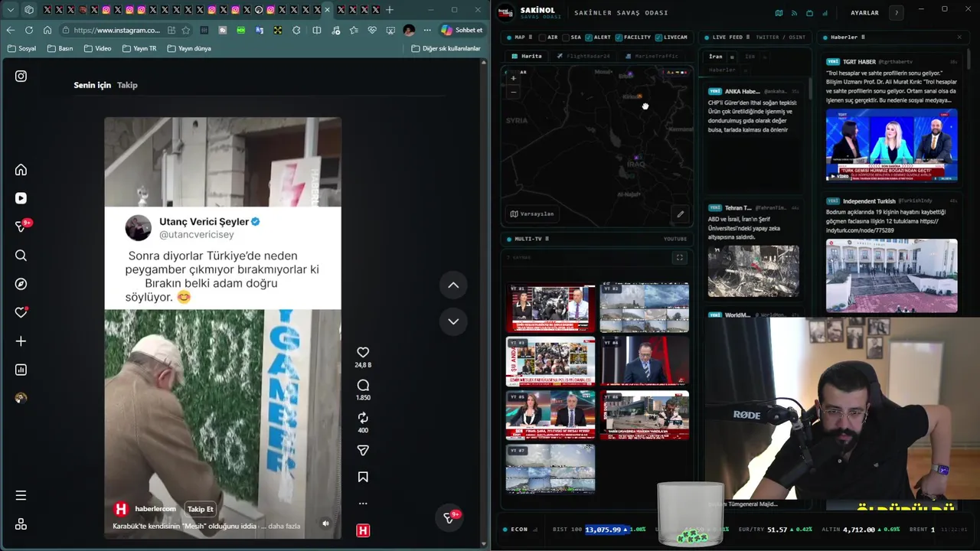980x551 pixels.
Task: Open Varsayılan map style selector
Action: [x=532, y=214]
